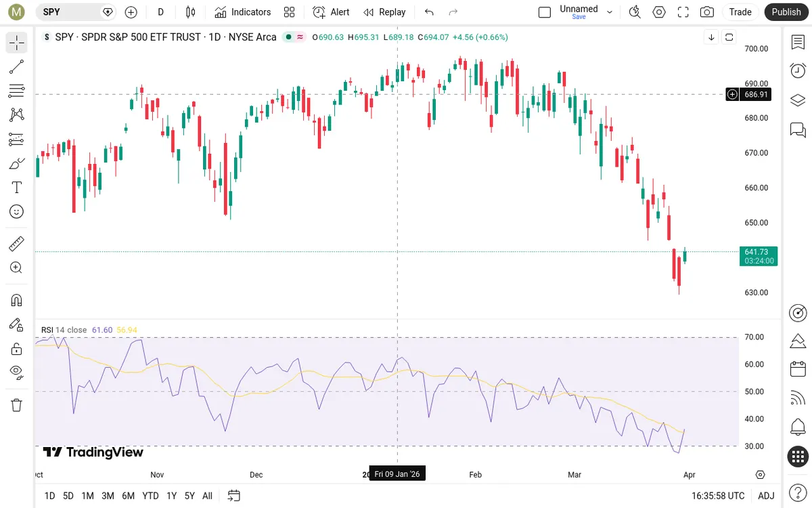Viewport: 812px width, 508px height.
Task: Activate the zoom in tool
Action: point(17,268)
